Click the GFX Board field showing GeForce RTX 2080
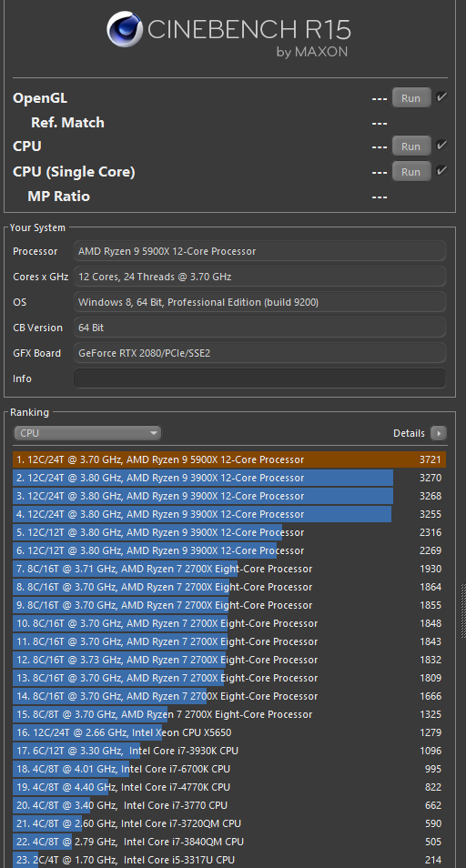This screenshot has height=868, width=466. click(x=259, y=353)
